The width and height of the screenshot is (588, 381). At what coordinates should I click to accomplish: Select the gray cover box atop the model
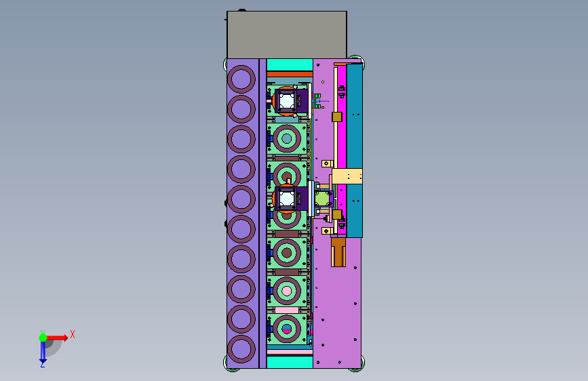[x=287, y=35]
